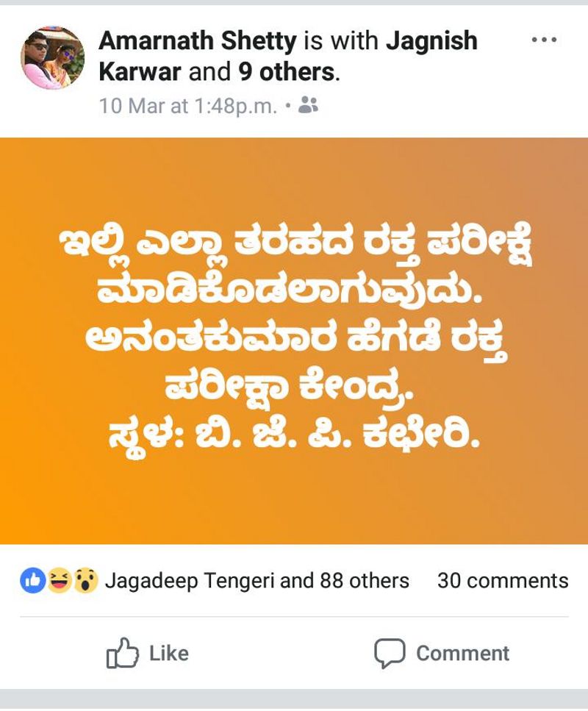The height and width of the screenshot is (711, 588).
Task: Click the speech bubble comment icon
Action: 390,654
